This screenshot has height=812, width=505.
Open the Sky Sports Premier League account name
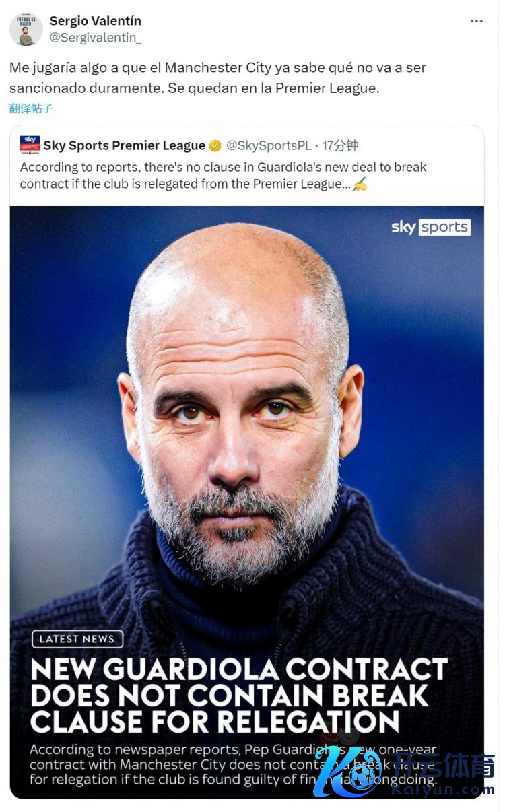pos(125,145)
